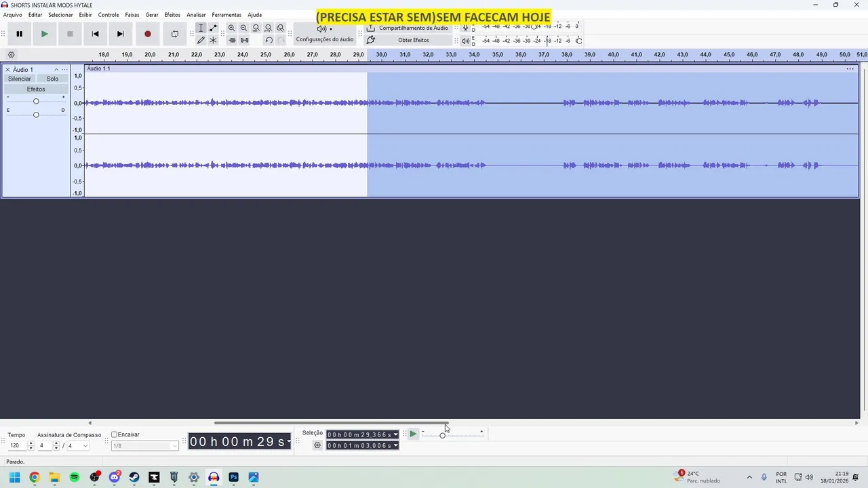Open Configurações do áudio dropdown

(x=325, y=34)
